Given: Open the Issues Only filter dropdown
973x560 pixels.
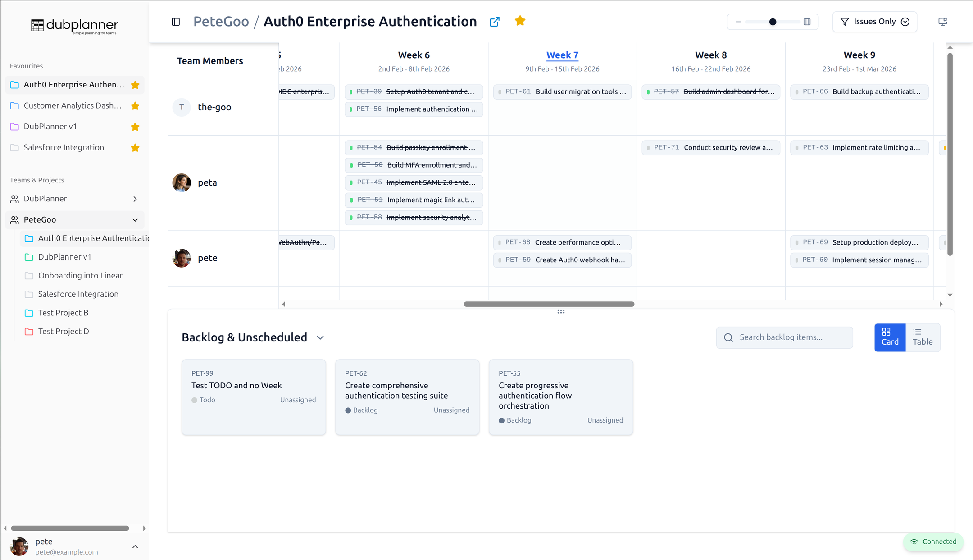Looking at the screenshot, I should coord(874,22).
